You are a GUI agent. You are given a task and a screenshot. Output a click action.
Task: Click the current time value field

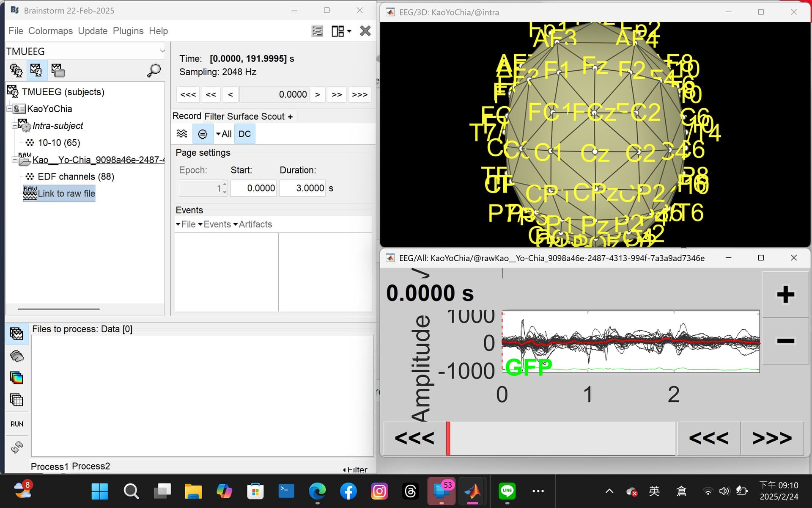coord(274,94)
